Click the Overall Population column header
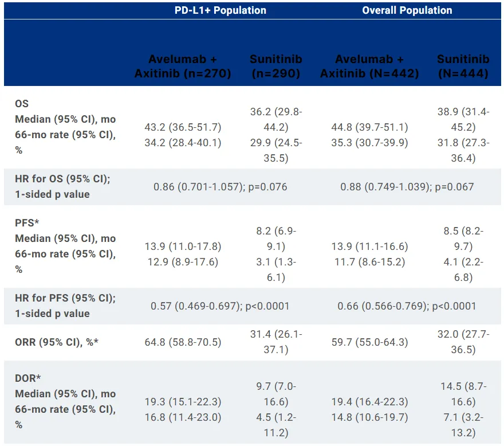504x446 pixels. 407,10
